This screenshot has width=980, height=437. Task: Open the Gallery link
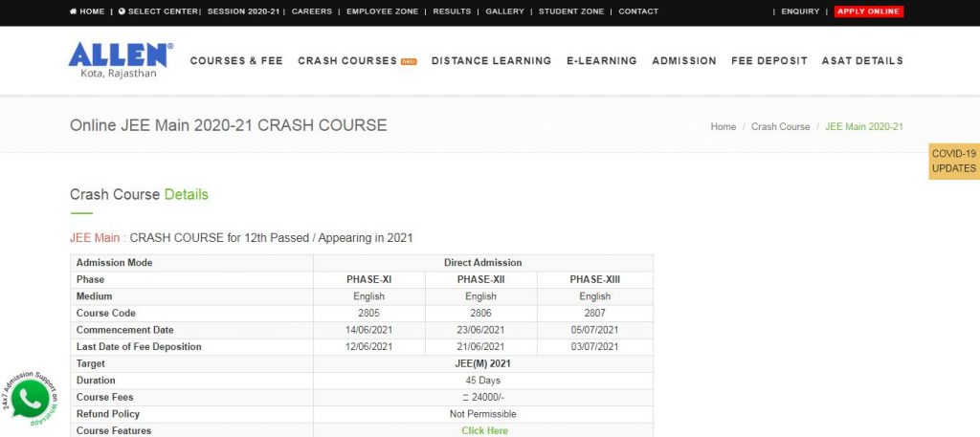click(x=504, y=11)
